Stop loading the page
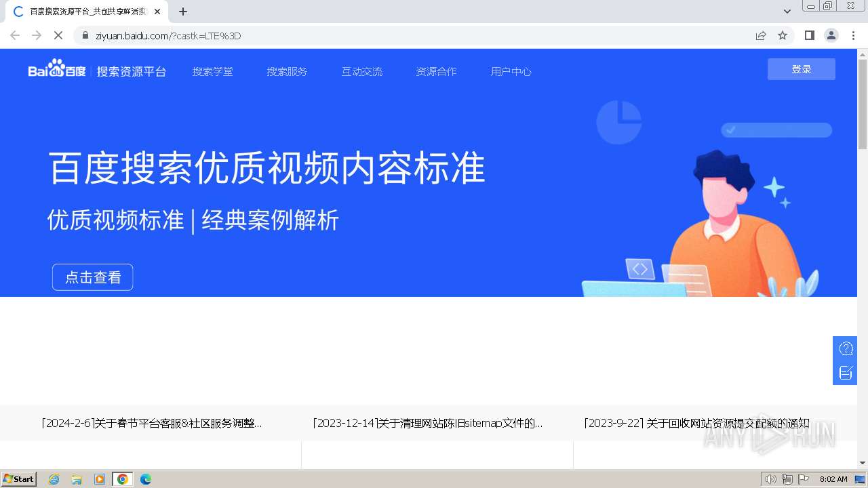 pyautogui.click(x=58, y=35)
